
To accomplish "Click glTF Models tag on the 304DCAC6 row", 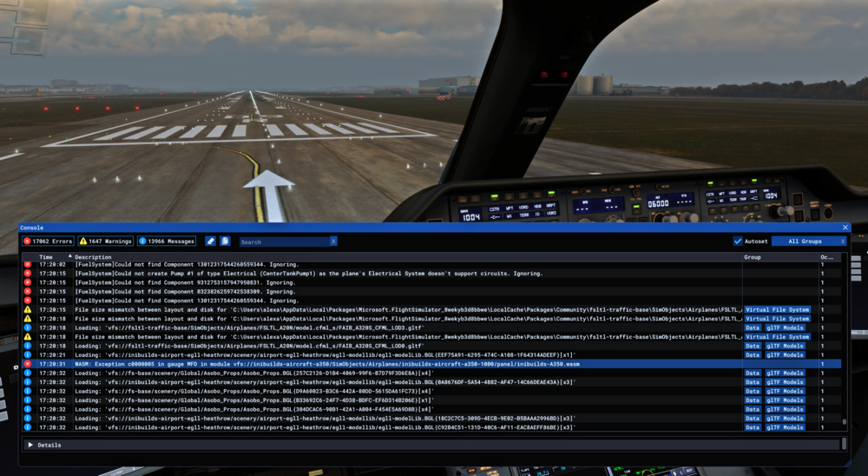I will coord(785,409).
